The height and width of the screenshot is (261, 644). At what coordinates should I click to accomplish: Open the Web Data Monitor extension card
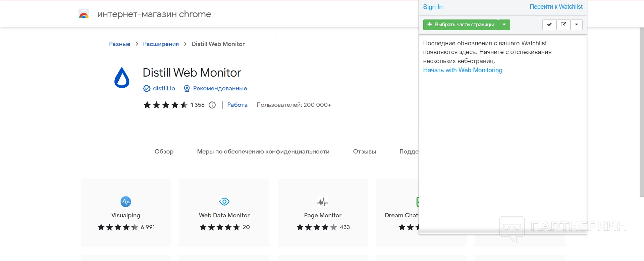click(x=224, y=213)
